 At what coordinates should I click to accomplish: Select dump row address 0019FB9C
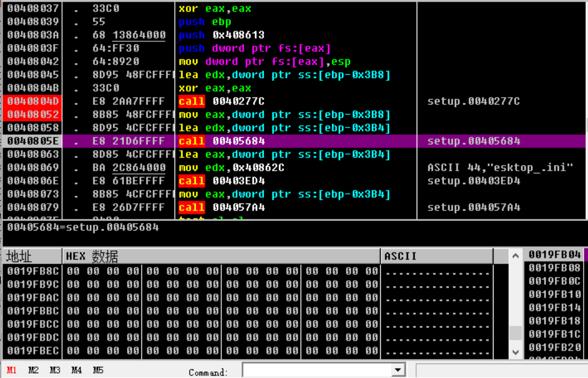33,284
